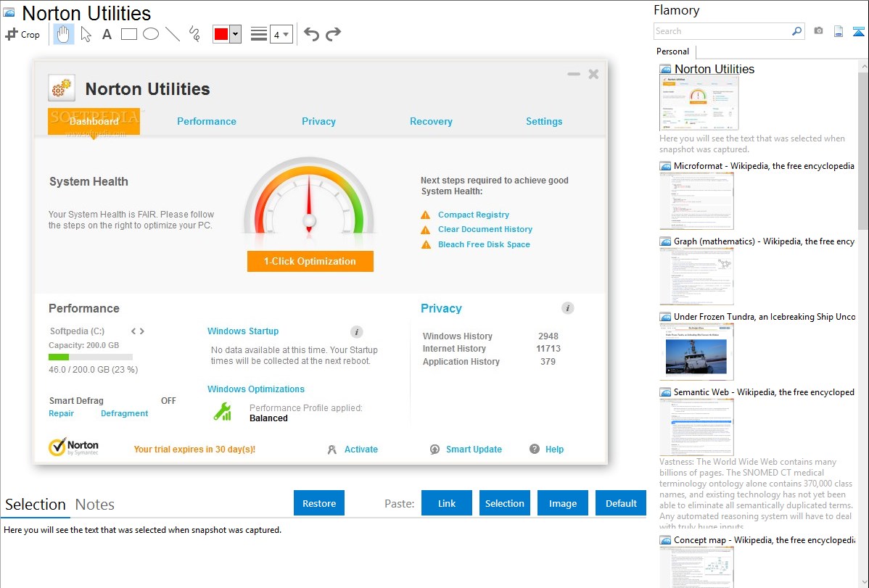Image resolution: width=869 pixels, height=588 pixels.
Task: Click the green performance profile icon
Action: (223, 412)
